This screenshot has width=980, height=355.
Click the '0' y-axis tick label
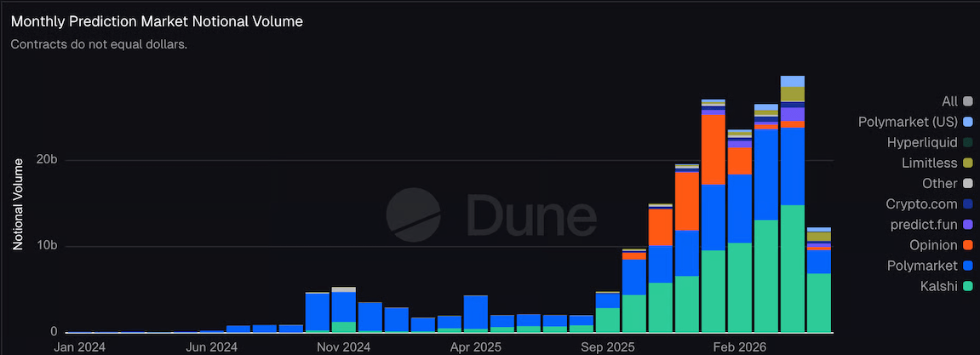tap(54, 332)
